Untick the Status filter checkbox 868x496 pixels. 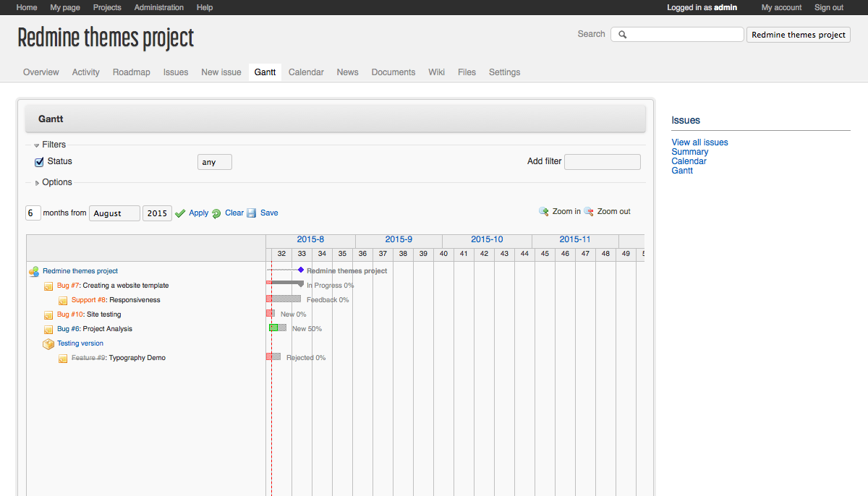(x=40, y=162)
